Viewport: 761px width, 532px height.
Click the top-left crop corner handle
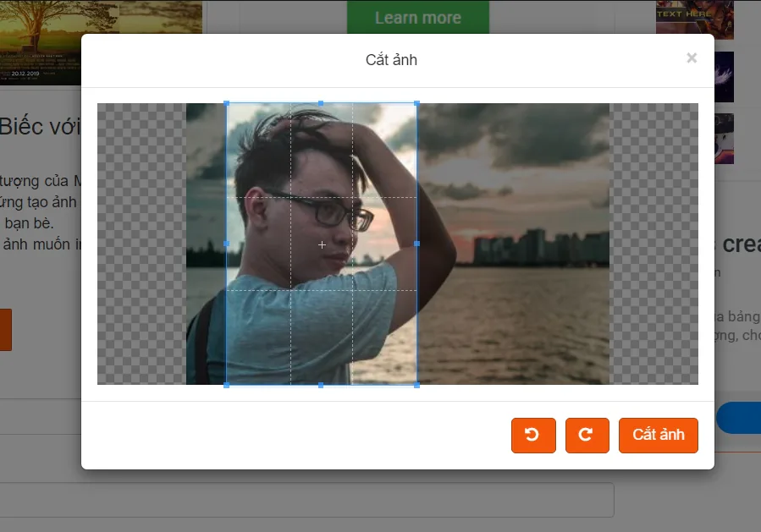226,103
